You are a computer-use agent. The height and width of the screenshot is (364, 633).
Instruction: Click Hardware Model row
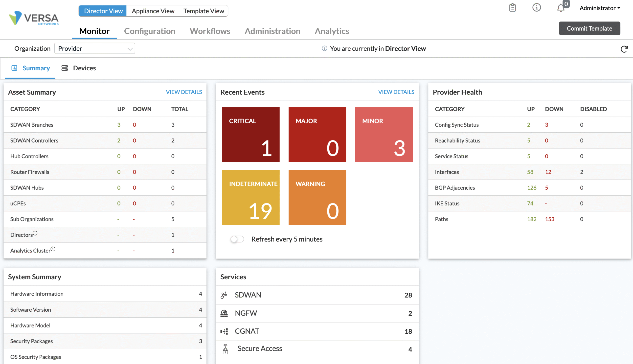coord(105,325)
